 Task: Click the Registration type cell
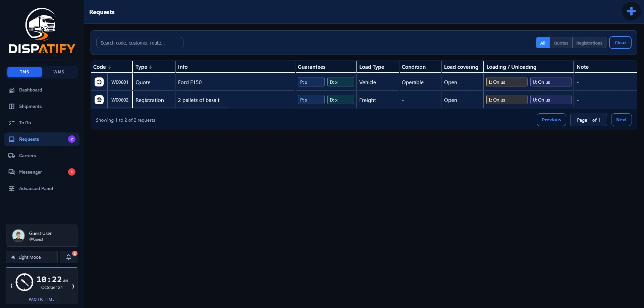[x=154, y=100]
